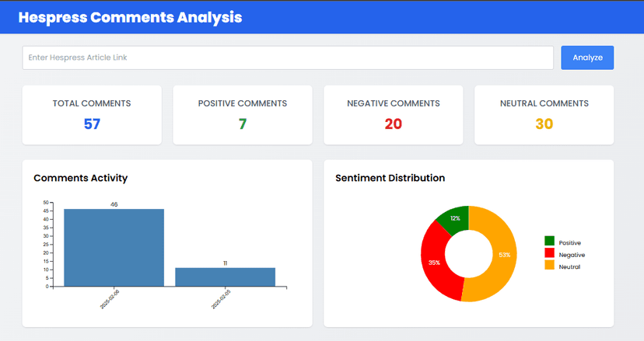
Task: Select the Positive Comments value 7
Action: tap(243, 124)
